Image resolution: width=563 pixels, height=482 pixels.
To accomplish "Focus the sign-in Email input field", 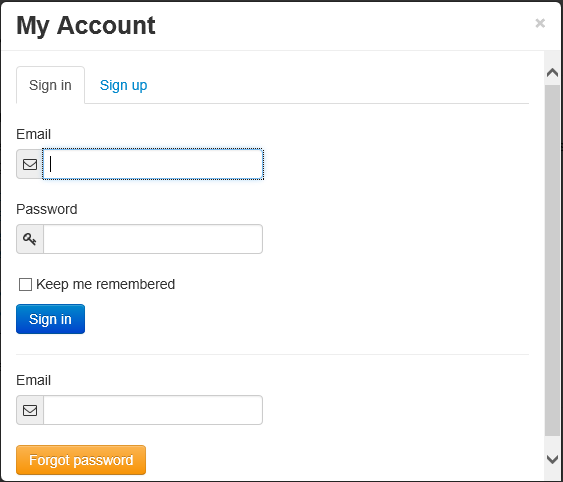I will (153, 164).
